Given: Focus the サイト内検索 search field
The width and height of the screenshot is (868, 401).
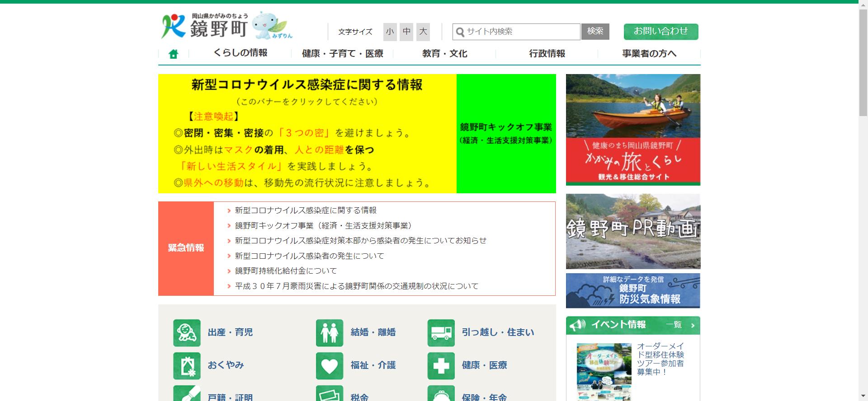Looking at the screenshot, I should (x=516, y=32).
